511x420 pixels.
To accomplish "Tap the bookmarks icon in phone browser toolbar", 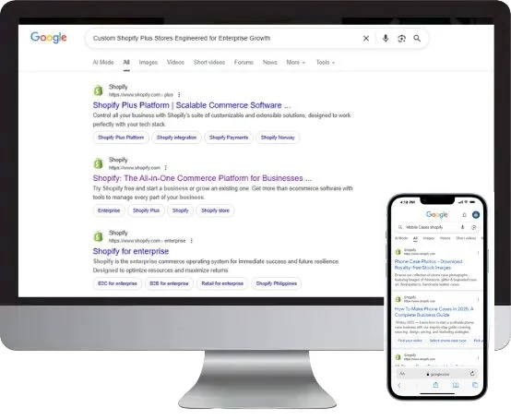I will pyautogui.click(x=456, y=385).
